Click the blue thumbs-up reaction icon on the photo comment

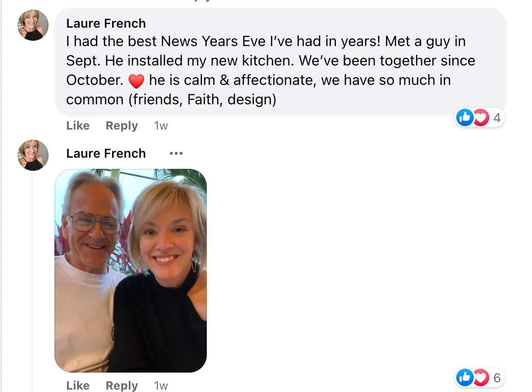[465, 377]
